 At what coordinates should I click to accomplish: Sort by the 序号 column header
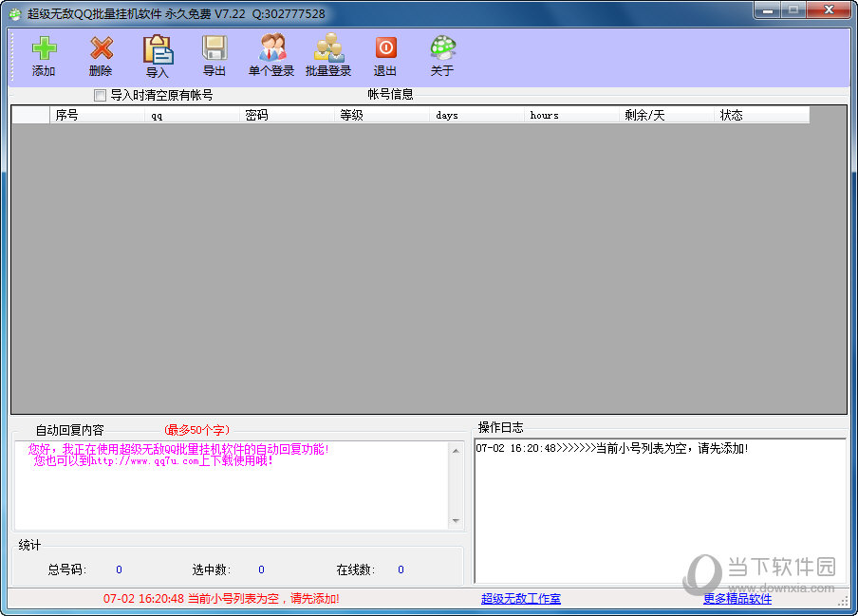98,115
